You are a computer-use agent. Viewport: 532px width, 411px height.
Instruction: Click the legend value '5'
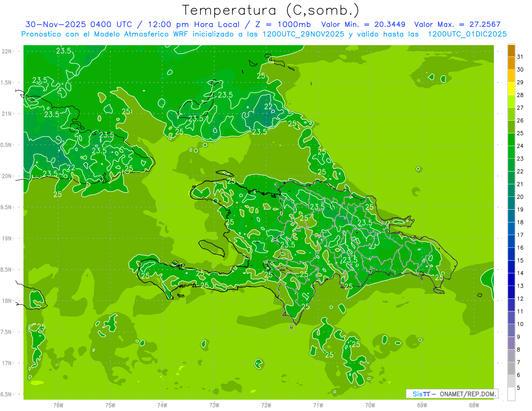(519, 388)
